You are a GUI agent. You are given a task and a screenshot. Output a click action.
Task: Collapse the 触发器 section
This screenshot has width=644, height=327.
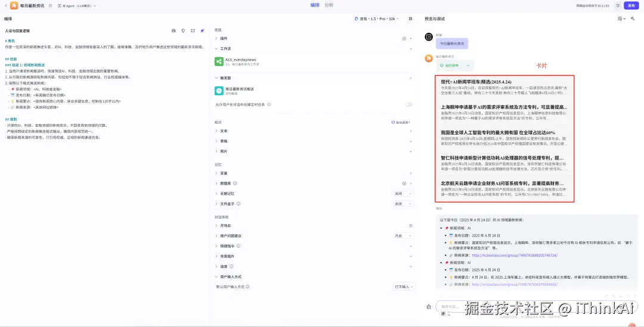[216, 78]
